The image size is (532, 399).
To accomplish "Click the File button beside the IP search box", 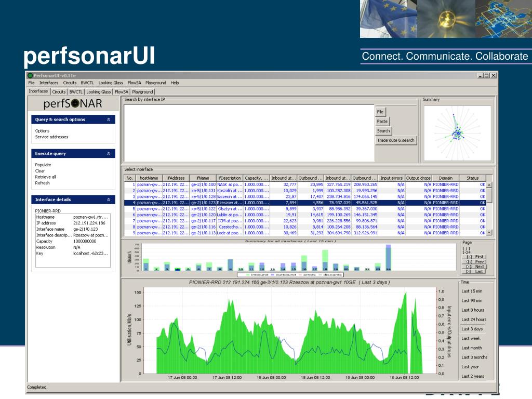I will pyautogui.click(x=380, y=112).
